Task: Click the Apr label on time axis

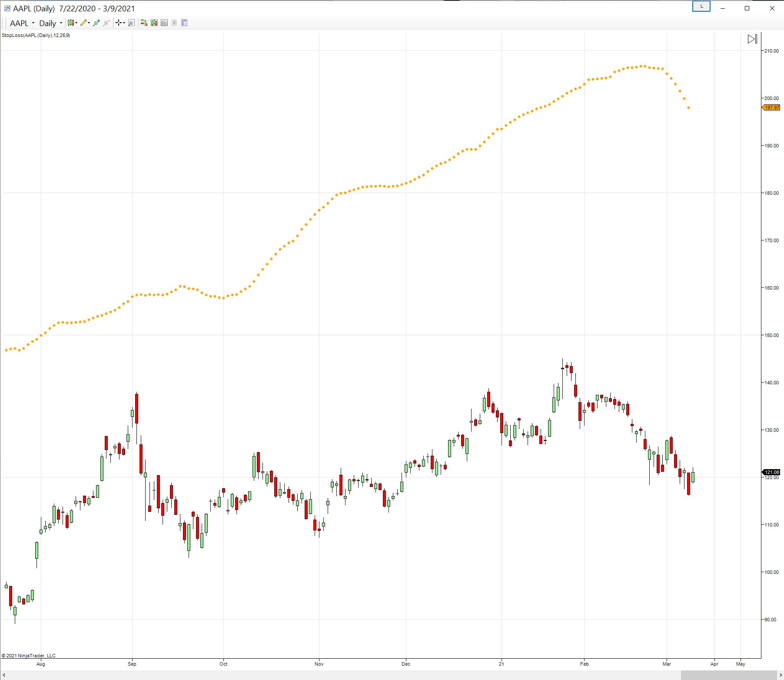Action: click(x=714, y=664)
